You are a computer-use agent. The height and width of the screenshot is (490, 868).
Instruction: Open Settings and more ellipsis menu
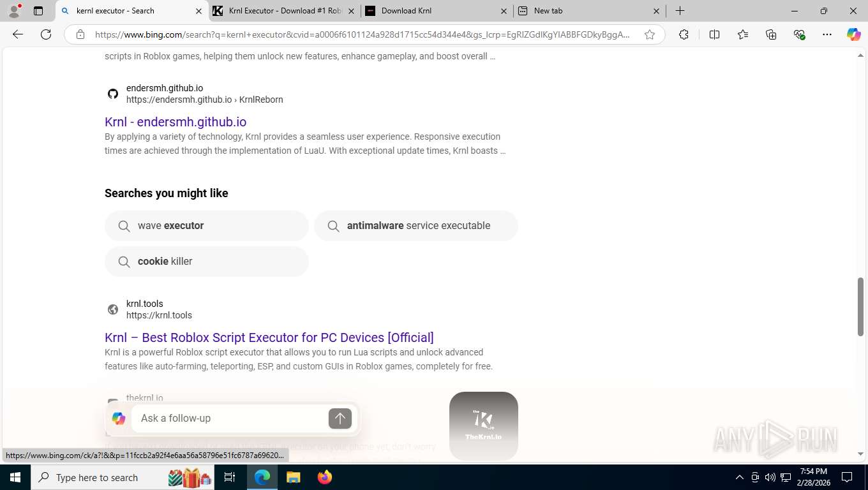click(x=827, y=34)
